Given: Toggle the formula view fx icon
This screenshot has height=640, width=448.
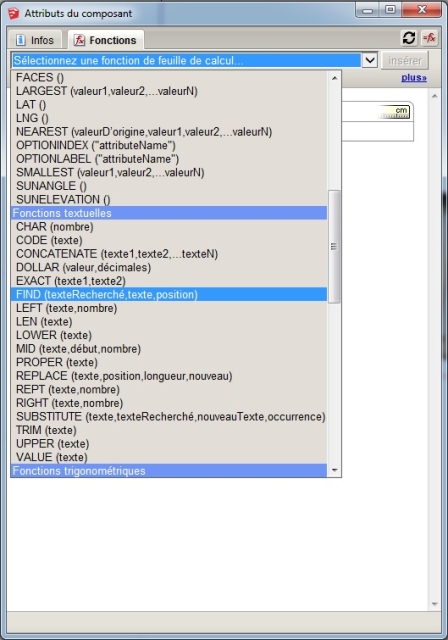Looking at the screenshot, I should (x=429, y=38).
